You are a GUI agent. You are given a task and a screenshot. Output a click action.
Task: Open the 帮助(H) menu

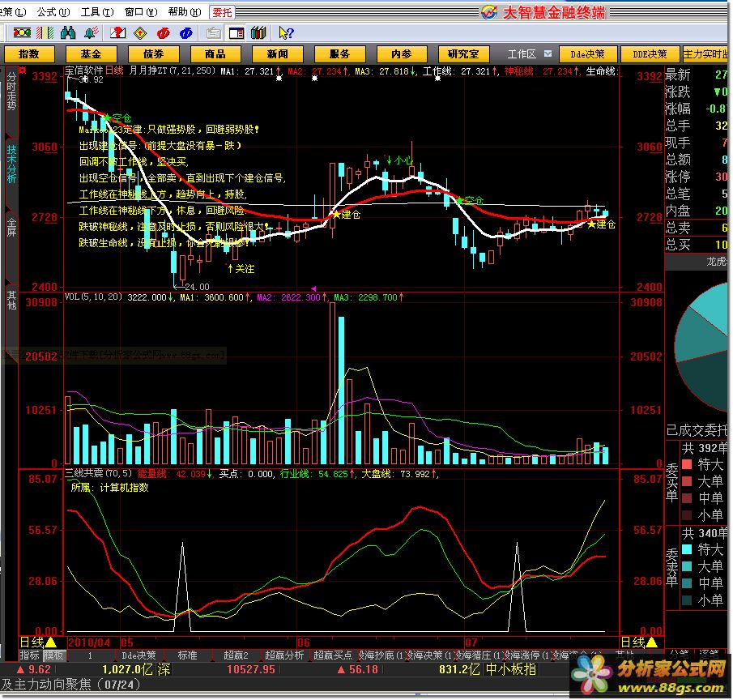click(x=185, y=12)
